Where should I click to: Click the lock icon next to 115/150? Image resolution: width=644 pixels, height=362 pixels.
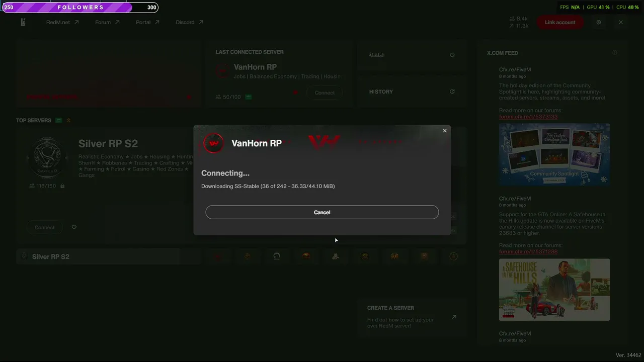tap(62, 186)
